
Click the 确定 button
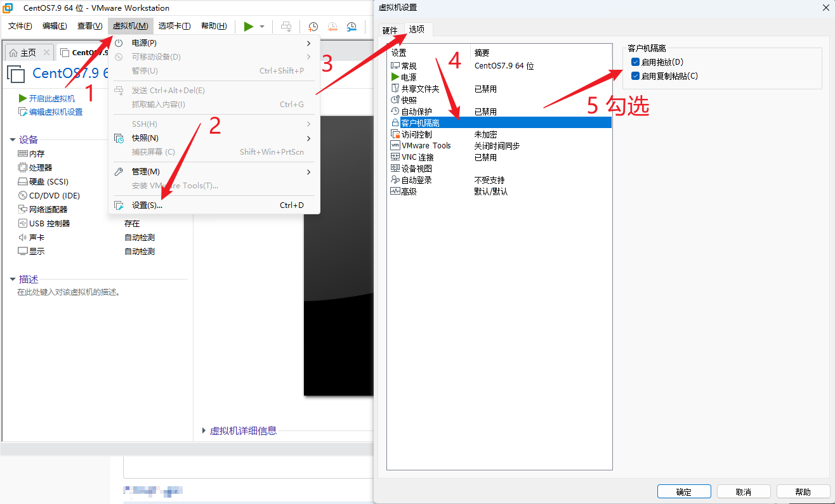(x=684, y=492)
